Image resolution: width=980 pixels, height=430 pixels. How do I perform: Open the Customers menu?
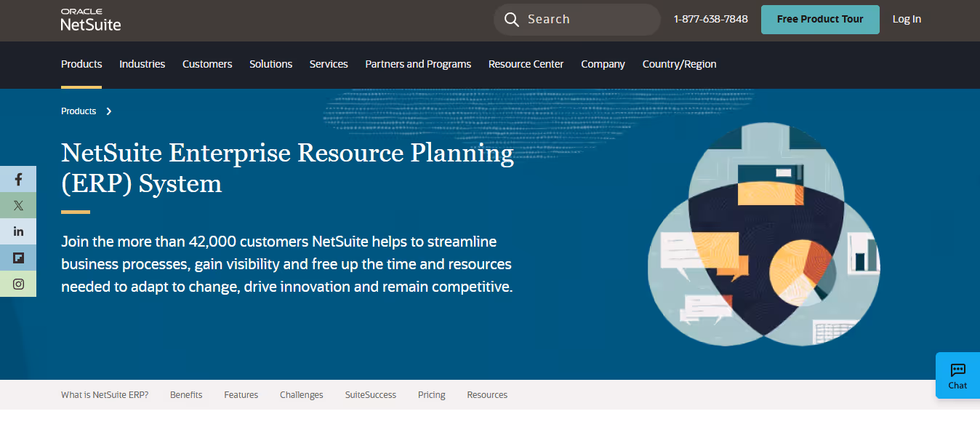tap(207, 64)
